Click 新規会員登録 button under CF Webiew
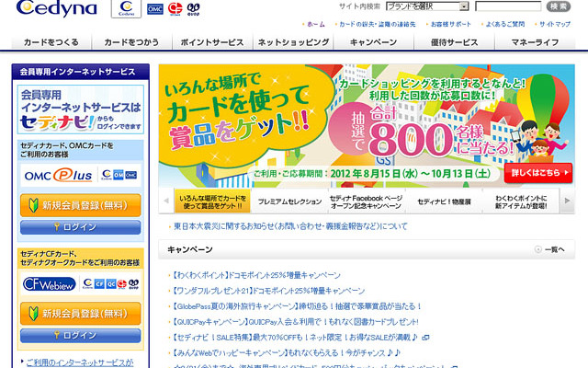The image size is (588, 368). coord(81,314)
